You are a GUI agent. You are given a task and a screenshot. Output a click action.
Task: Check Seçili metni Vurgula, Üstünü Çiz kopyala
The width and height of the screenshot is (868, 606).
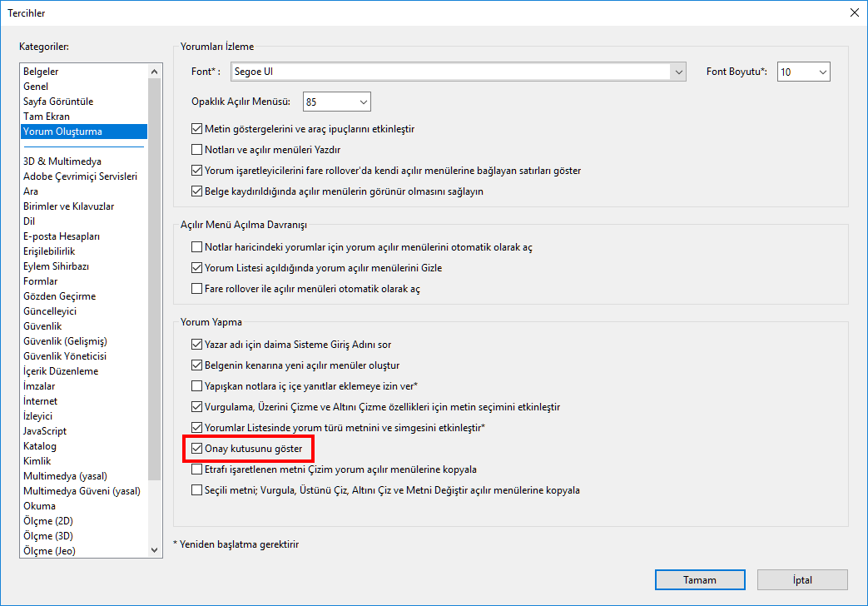click(196, 490)
